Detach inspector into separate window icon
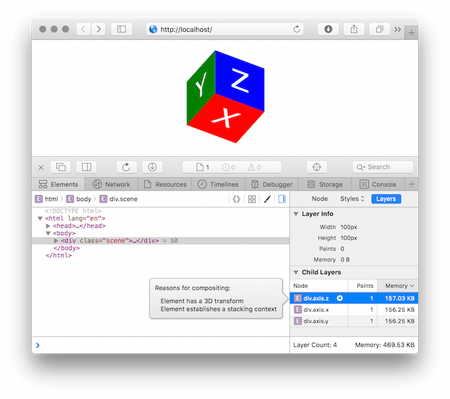The height and width of the screenshot is (399, 450). click(61, 167)
